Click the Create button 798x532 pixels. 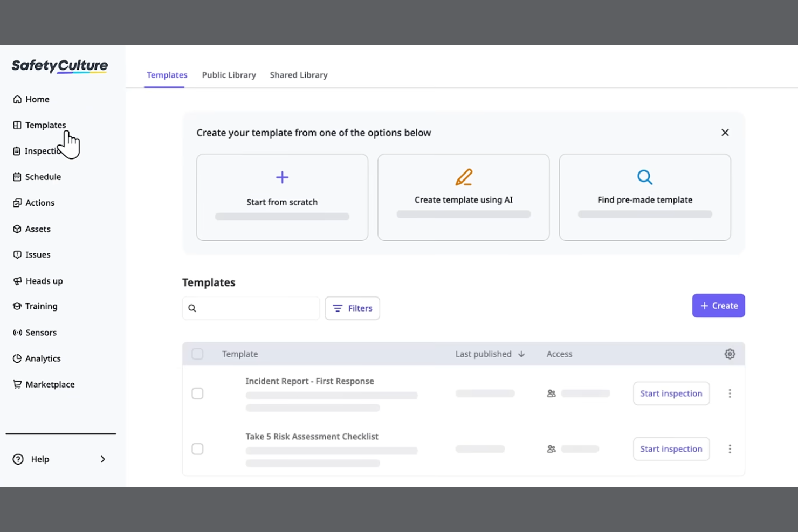(718, 306)
